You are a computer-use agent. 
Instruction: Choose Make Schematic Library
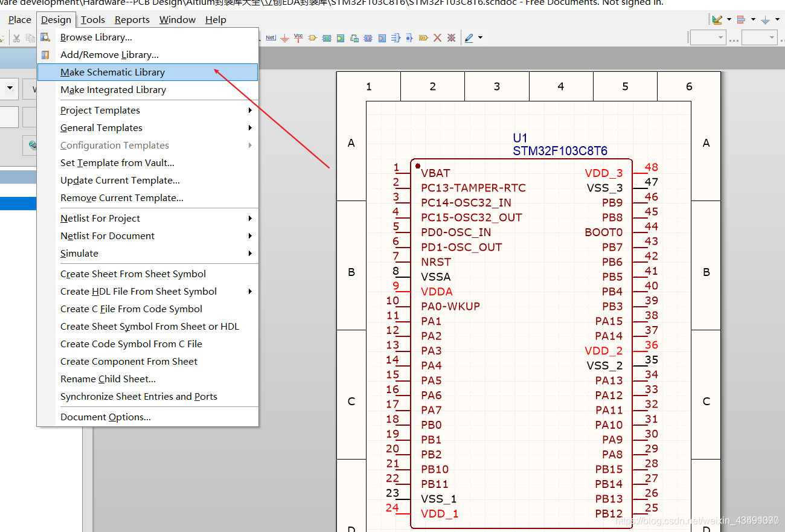pos(147,72)
